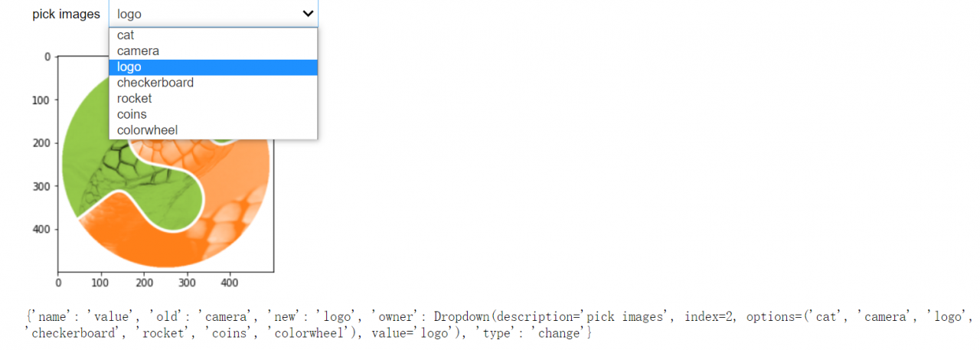Click 'Dropdown(description=' in the output text

509,316
